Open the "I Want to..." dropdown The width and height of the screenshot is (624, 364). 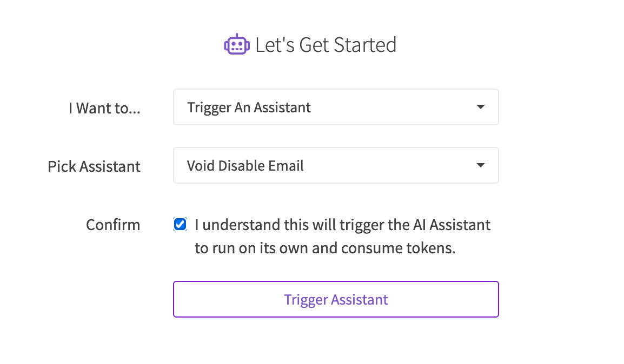tap(336, 107)
